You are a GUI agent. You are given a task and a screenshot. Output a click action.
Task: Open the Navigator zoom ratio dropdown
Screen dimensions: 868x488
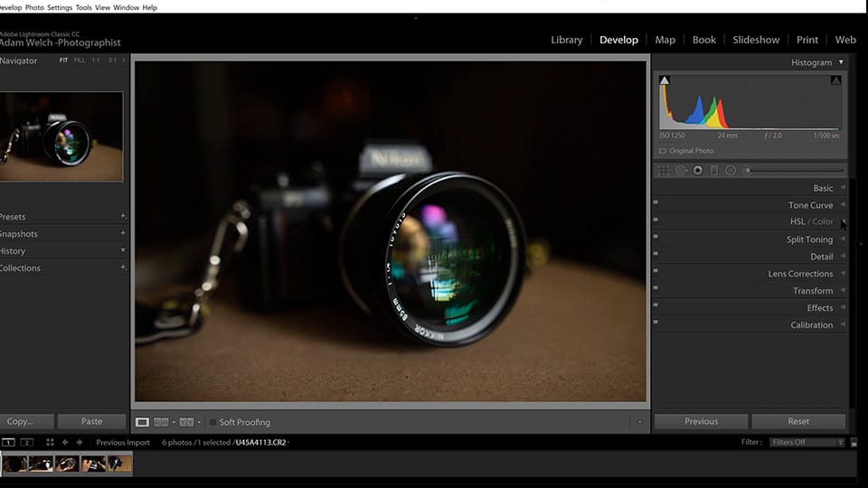pos(124,61)
